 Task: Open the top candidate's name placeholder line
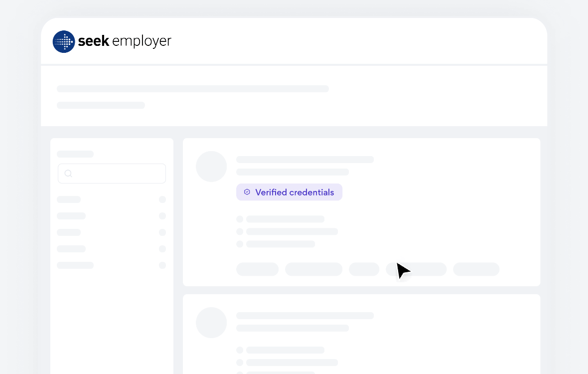tap(305, 160)
